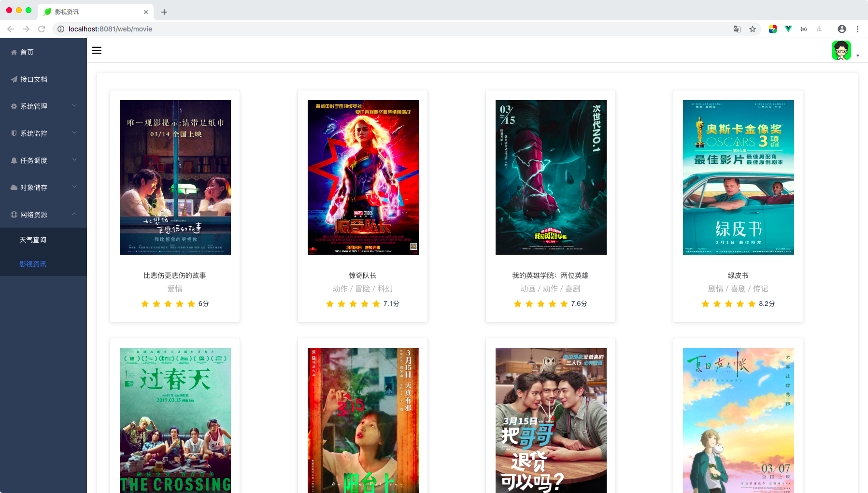Click the shield icon beside 系统监控

click(14, 133)
